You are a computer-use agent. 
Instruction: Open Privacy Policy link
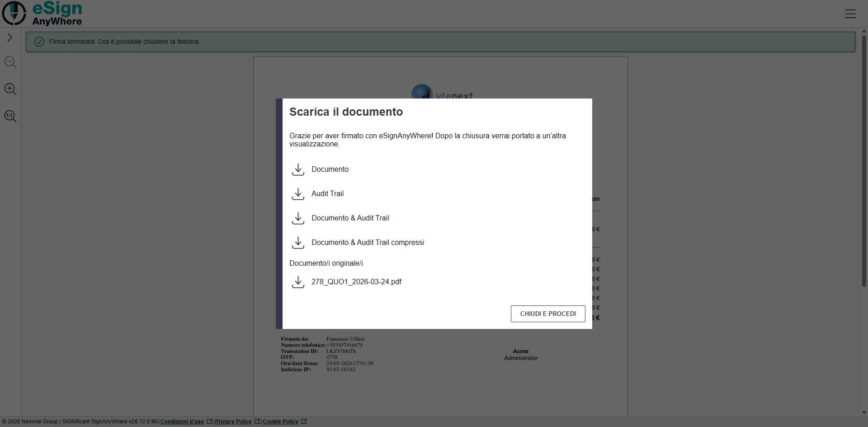click(x=233, y=422)
